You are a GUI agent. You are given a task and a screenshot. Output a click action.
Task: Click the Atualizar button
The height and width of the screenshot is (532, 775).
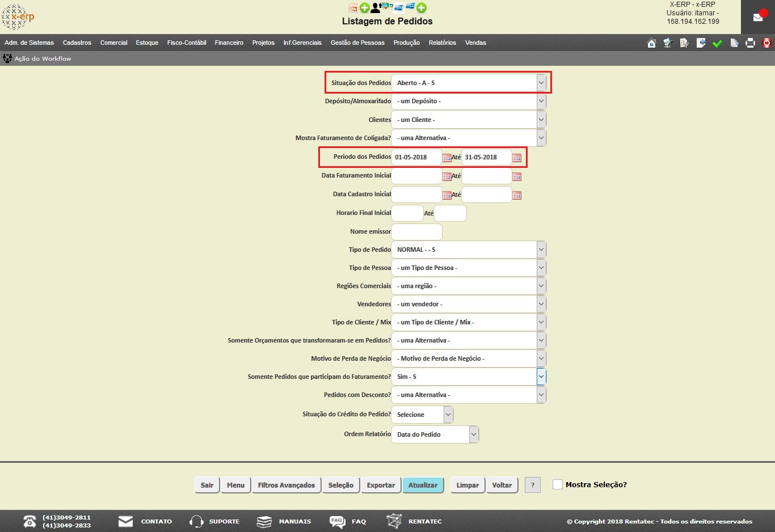pos(423,485)
